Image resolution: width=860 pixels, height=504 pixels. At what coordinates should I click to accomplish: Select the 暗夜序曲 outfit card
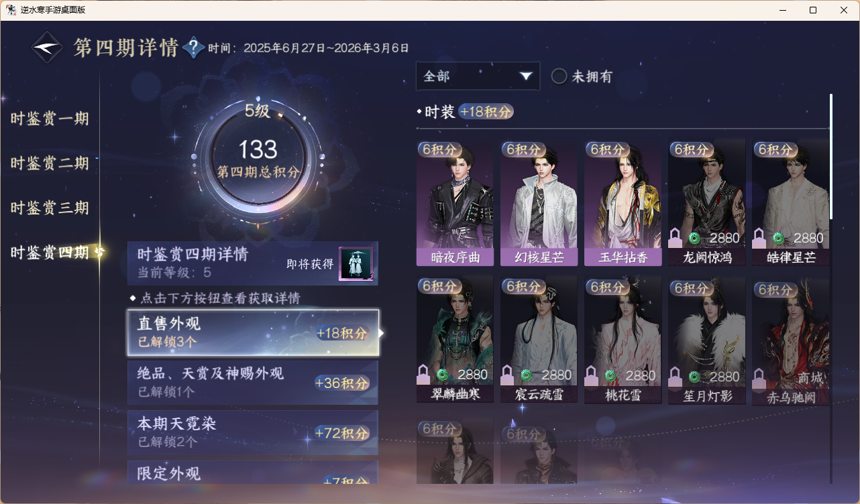[455, 203]
